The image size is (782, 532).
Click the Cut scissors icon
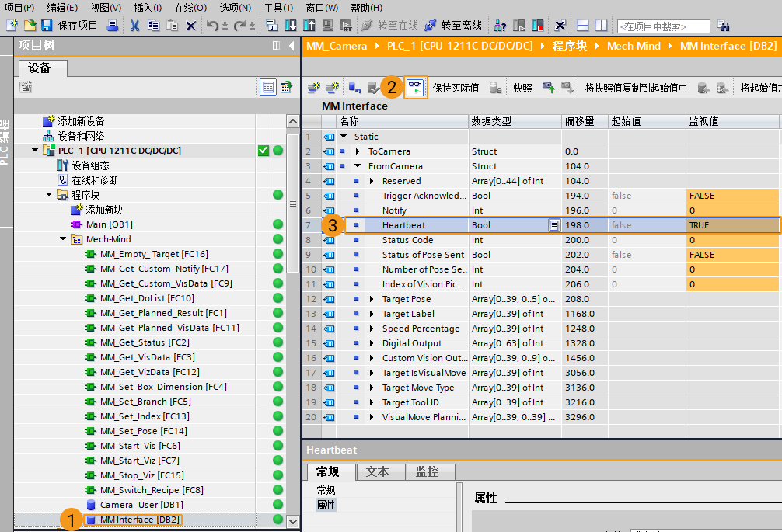[x=134, y=26]
